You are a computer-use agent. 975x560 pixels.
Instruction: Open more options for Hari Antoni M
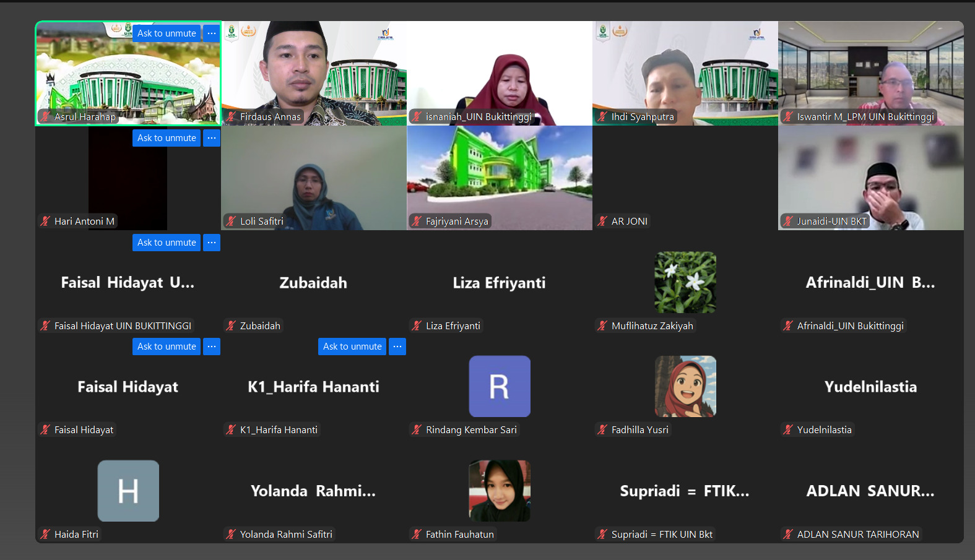[x=212, y=138]
